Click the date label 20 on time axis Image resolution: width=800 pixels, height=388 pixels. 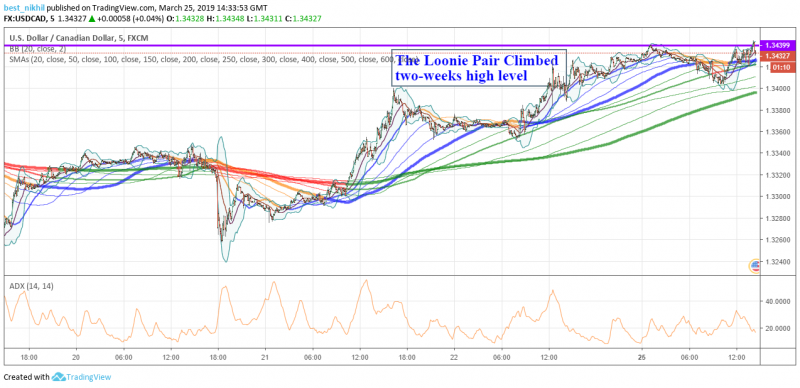(x=76, y=357)
